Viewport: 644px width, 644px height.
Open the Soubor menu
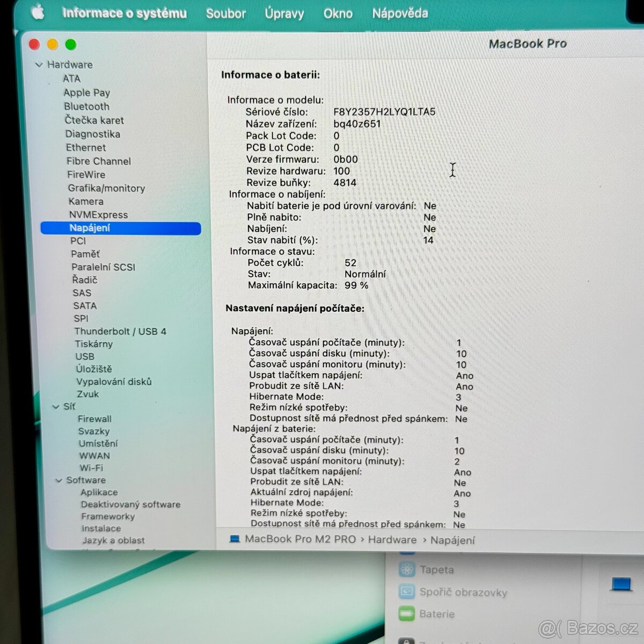[226, 13]
